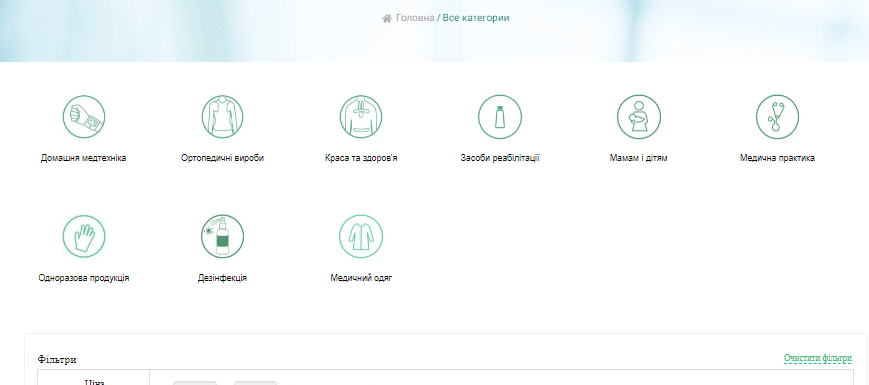869x385 pixels.
Task: Select the Медичний одяг label
Action: [x=361, y=278]
